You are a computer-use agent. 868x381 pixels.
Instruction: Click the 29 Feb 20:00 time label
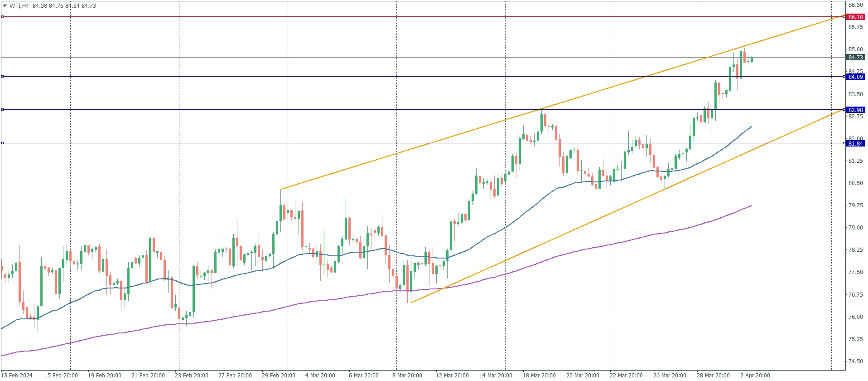point(278,375)
